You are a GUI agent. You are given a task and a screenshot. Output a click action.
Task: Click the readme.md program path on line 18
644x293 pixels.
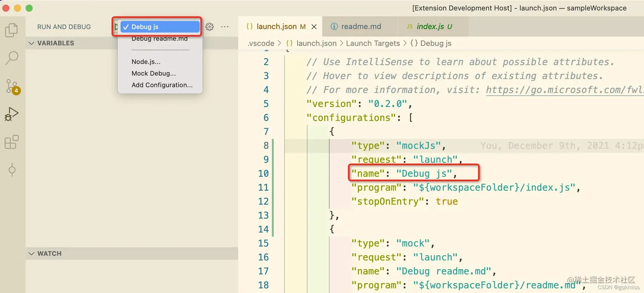click(497, 285)
